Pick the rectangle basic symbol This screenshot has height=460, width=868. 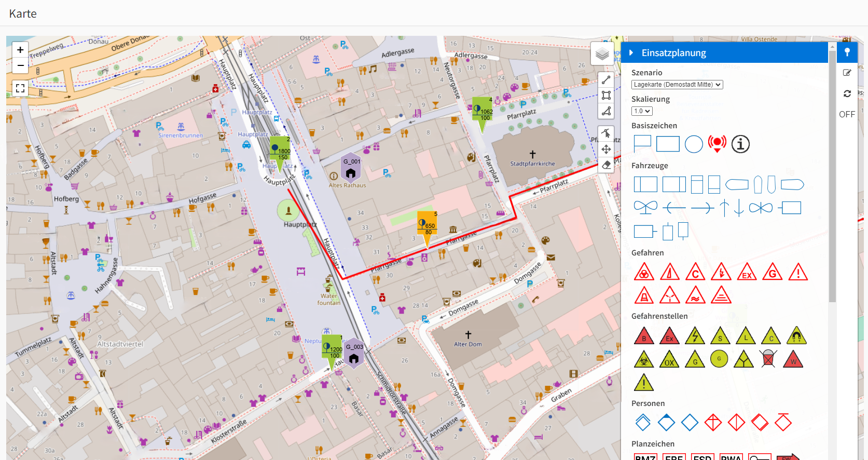click(x=668, y=144)
